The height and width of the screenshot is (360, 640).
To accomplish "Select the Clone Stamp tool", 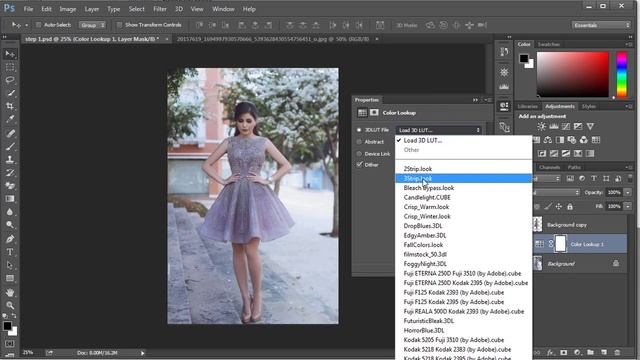I will click(10, 160).
